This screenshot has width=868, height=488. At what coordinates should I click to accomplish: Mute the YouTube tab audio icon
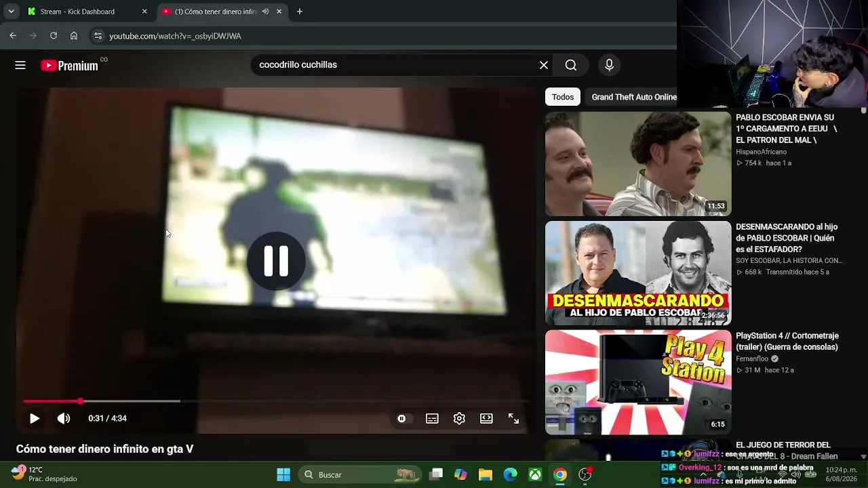pyautogui.click(x=265, y=12)
